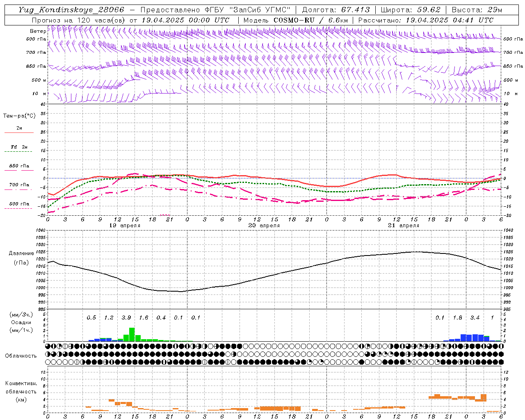The height and width of the screenshot is (420, 525).
Task: Click the precipitation value 1.6
Action: pyautogui.click(x=144, y=318)
